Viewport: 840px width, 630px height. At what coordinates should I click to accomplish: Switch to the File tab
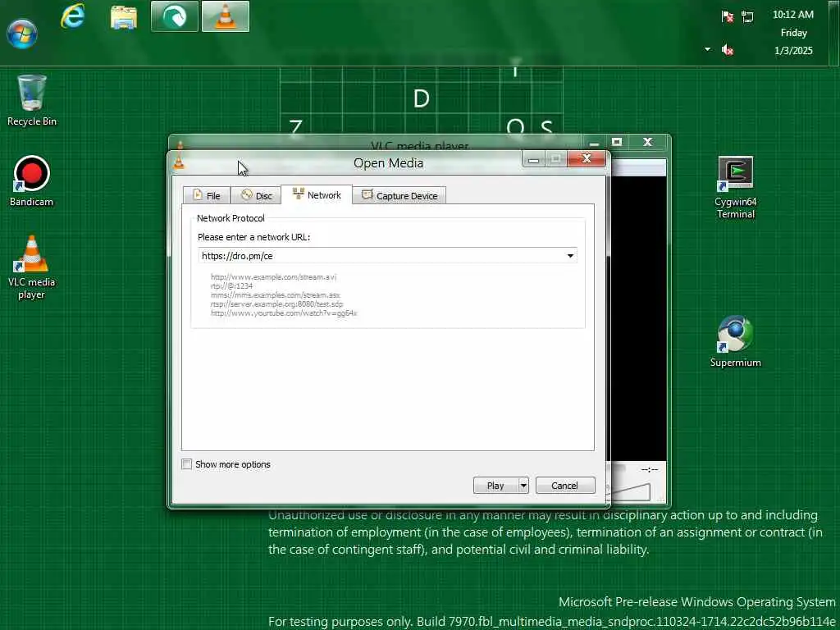(206, 195)
